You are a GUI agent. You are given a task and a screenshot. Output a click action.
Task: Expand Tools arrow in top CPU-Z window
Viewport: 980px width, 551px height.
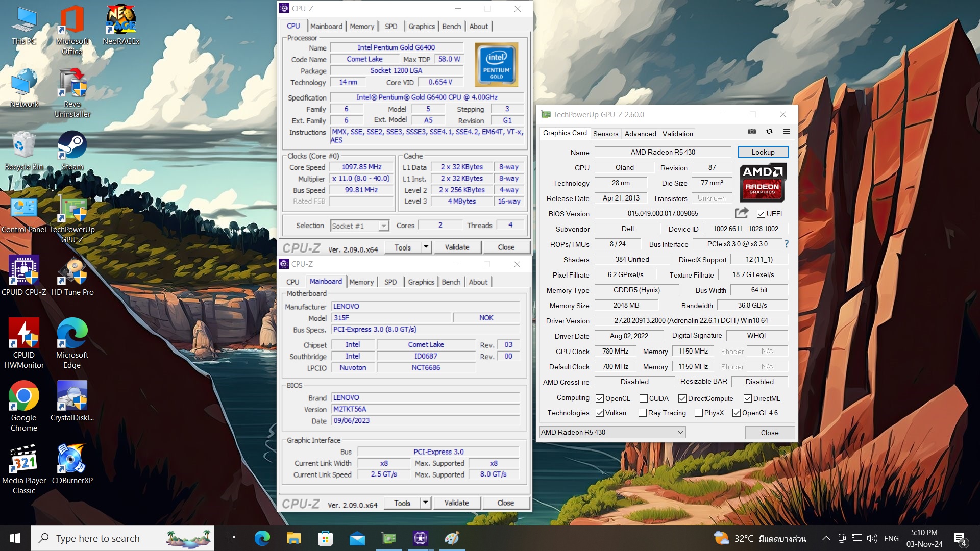coord(426,247)
